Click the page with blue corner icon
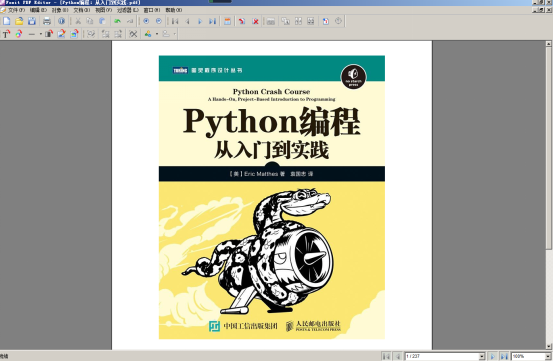 pyautogui.click(x=326, y=21)
